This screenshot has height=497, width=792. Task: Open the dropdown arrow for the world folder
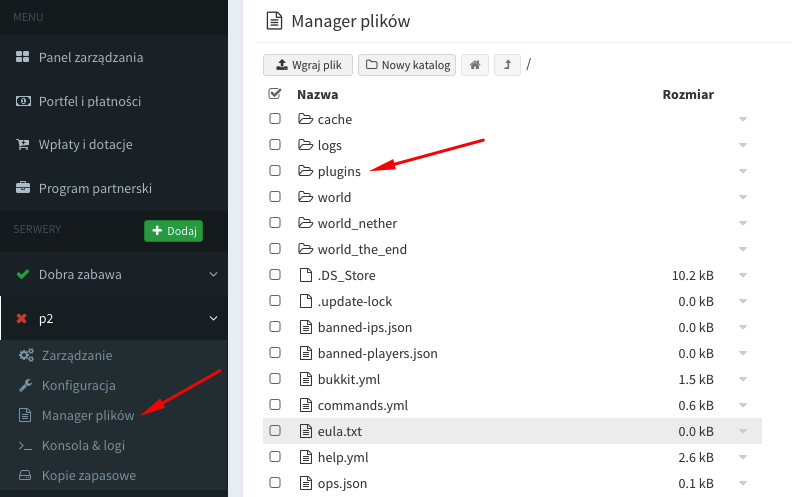point(742,197)
